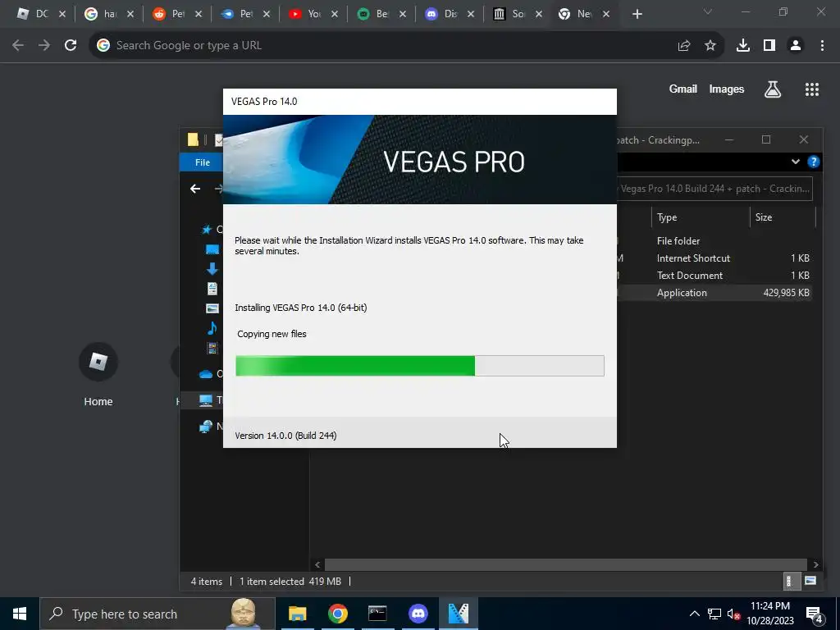Open Chrome three-dot menu
This screenshot has height=630, width=840.
click(x=822, y=46)
